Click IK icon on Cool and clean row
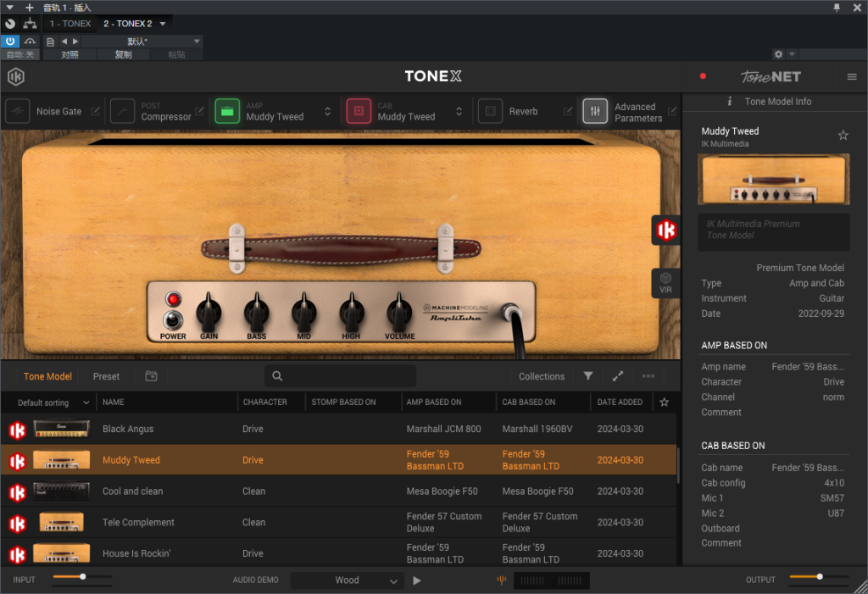The width and height of the screenshot is (868, 594). [17, 492]
